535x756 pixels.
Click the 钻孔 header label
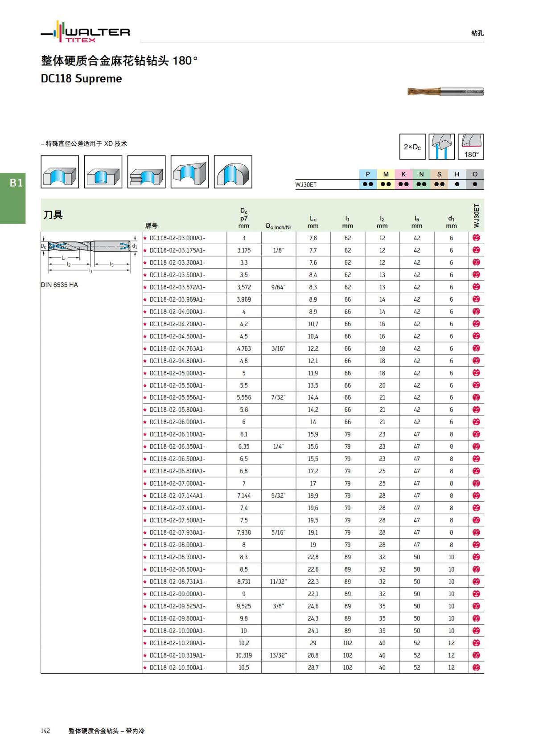477,33
